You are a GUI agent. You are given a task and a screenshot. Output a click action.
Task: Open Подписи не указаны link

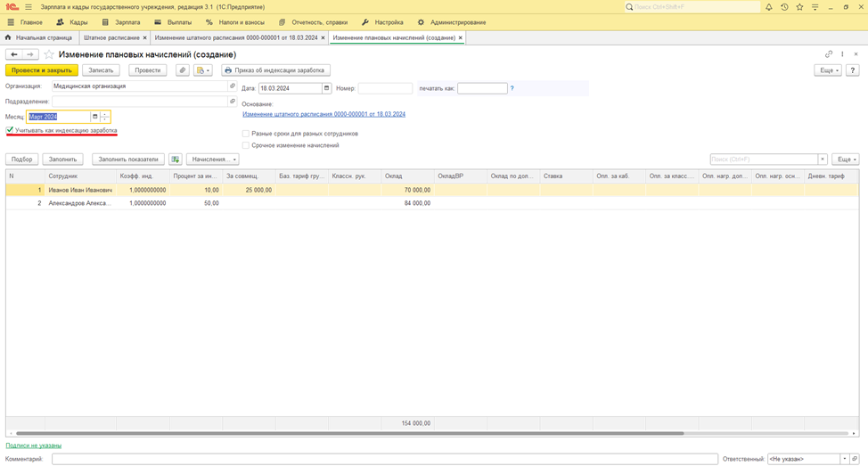[33, 446]
